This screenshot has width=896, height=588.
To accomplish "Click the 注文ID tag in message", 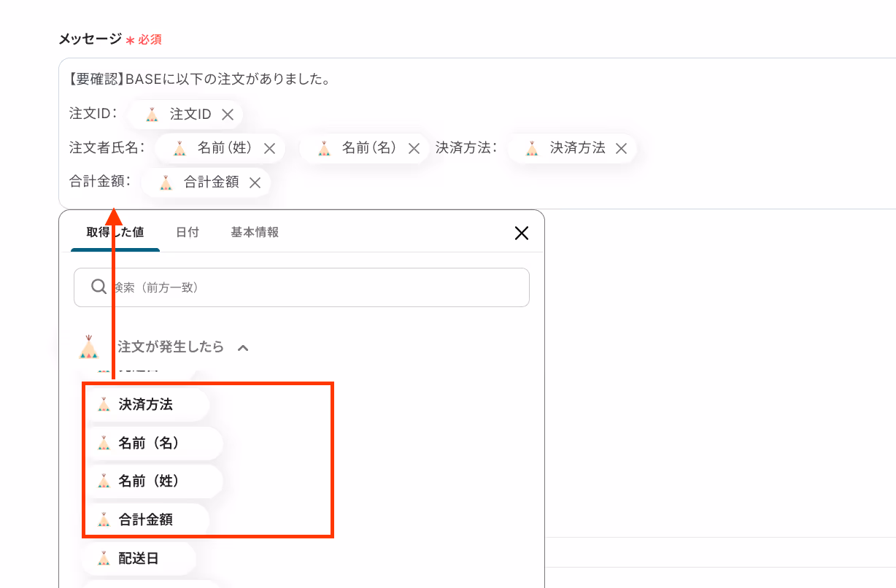I will pos(186,115).
